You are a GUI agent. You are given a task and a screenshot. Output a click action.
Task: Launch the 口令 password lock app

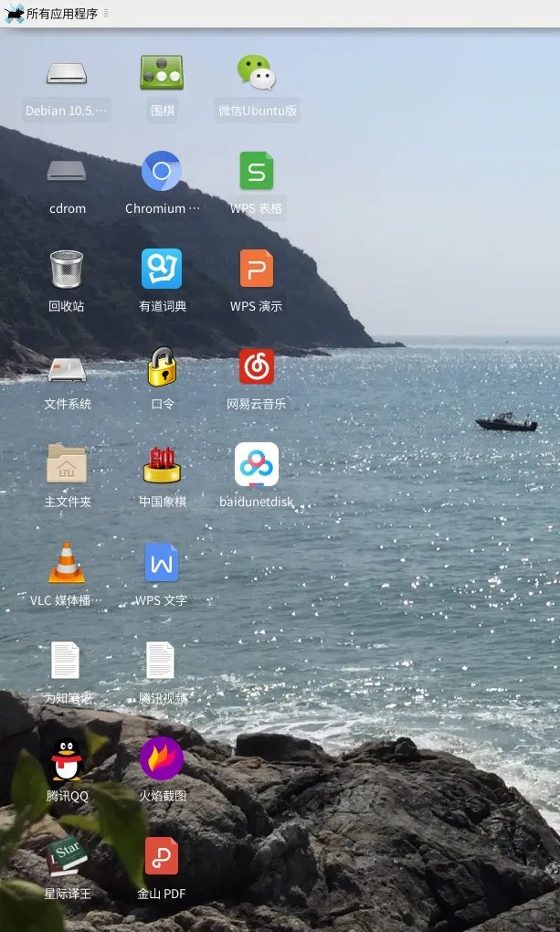[162, 368]
